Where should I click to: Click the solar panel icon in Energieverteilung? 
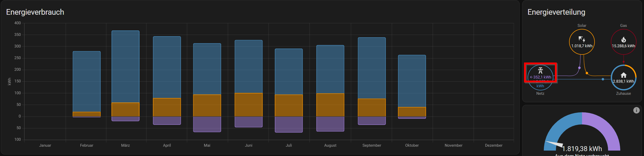coord(582,39)
